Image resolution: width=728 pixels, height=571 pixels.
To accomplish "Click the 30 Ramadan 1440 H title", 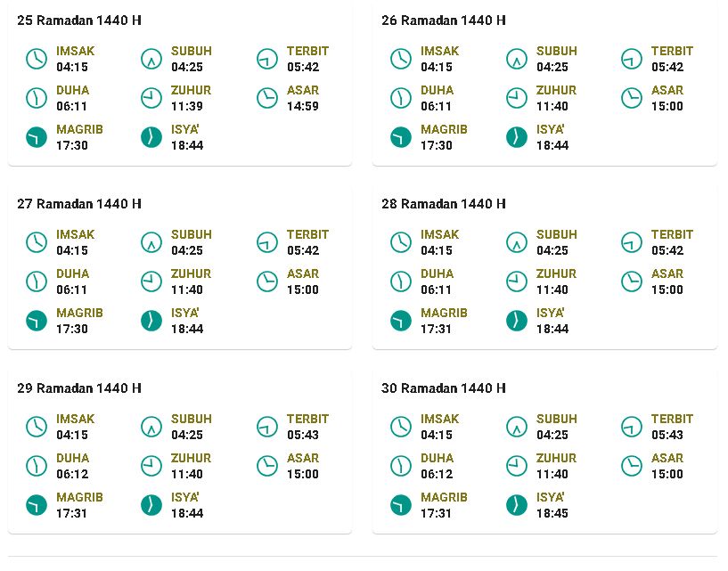I will (444, 388).
